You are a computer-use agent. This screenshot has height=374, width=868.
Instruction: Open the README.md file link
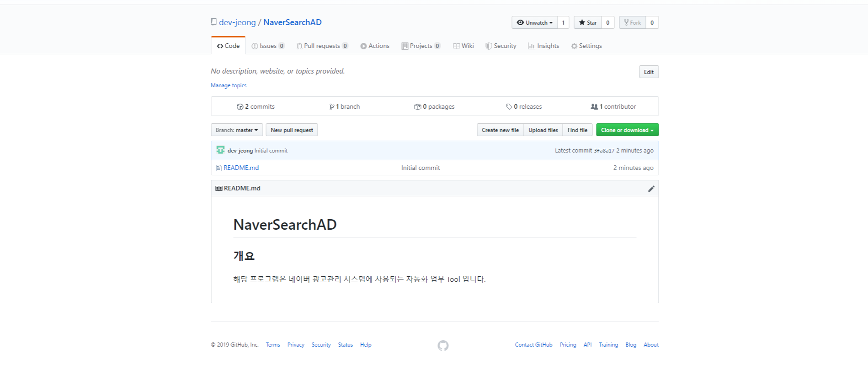[x=241, y=168]
